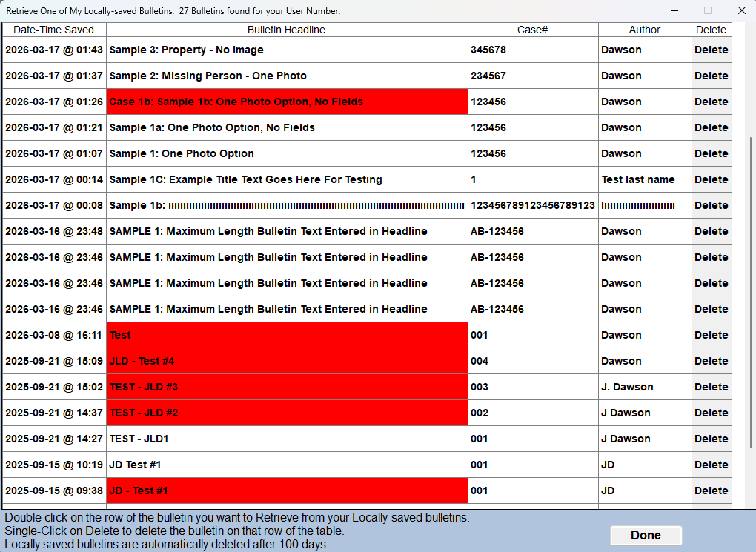Click case number 004
The image size is (756, 552).
click(533, 361)
